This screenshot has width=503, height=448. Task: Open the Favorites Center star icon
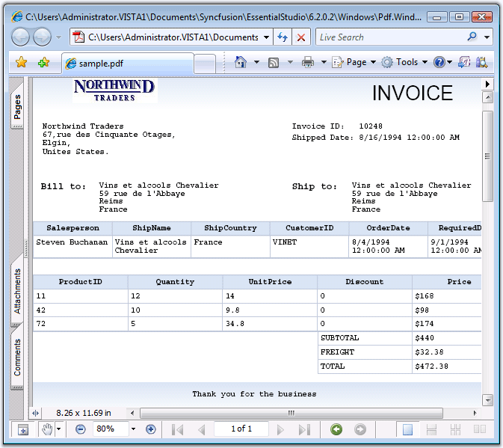pyautogui.click(x=21, y=62)
